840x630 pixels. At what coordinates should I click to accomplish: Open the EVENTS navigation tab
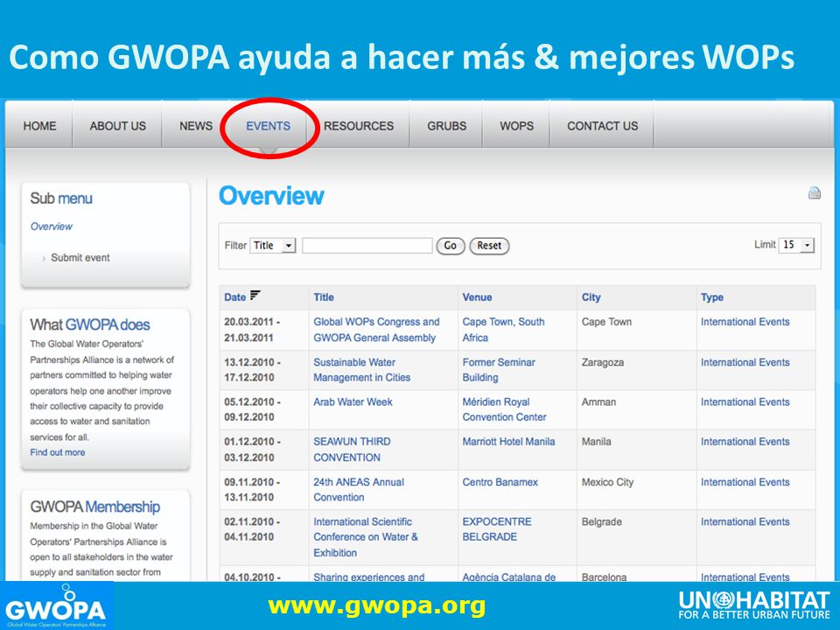tap(269, 126)
